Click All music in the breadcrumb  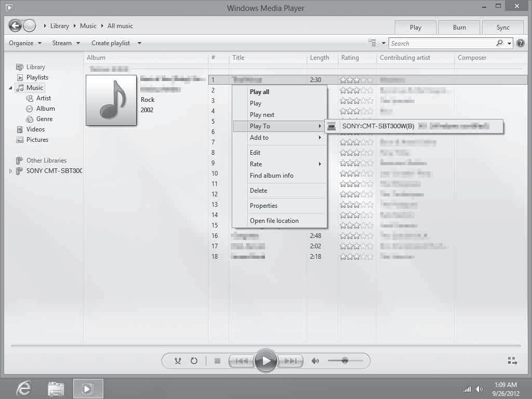coord(120,26)
